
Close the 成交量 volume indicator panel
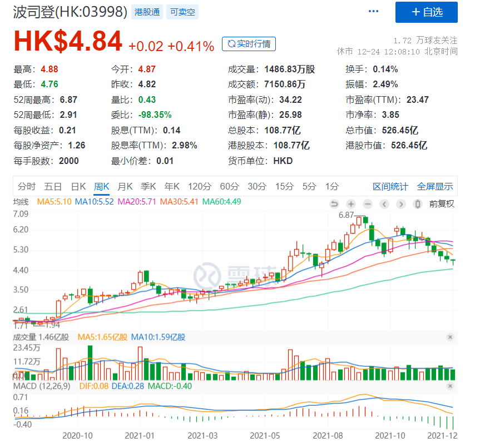pos(450,337)
